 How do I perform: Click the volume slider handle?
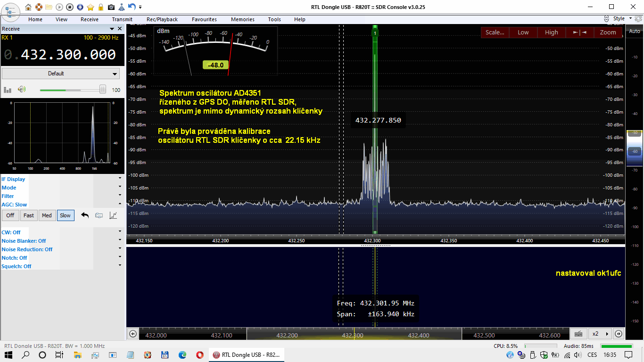click(x=102, y=90)
